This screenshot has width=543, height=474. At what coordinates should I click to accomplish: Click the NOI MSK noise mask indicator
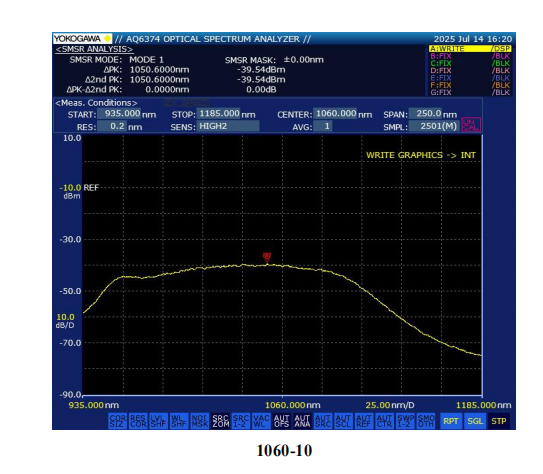(x=200, y=421)
